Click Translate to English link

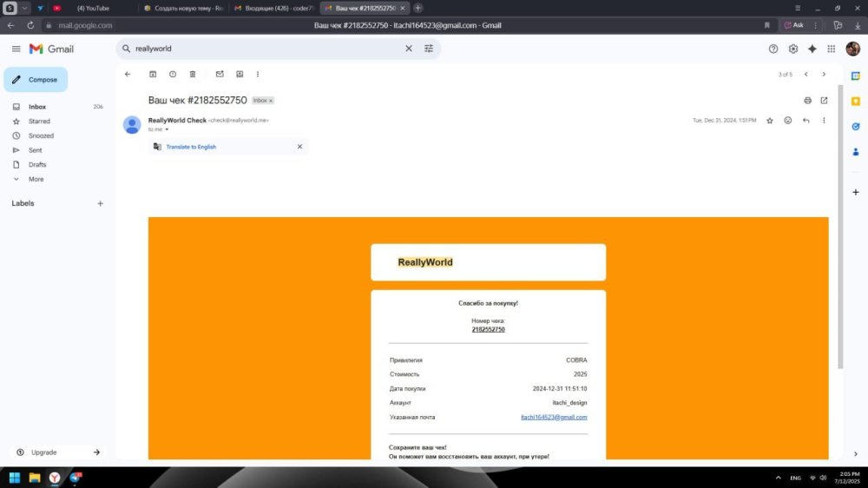coord(191,147)
